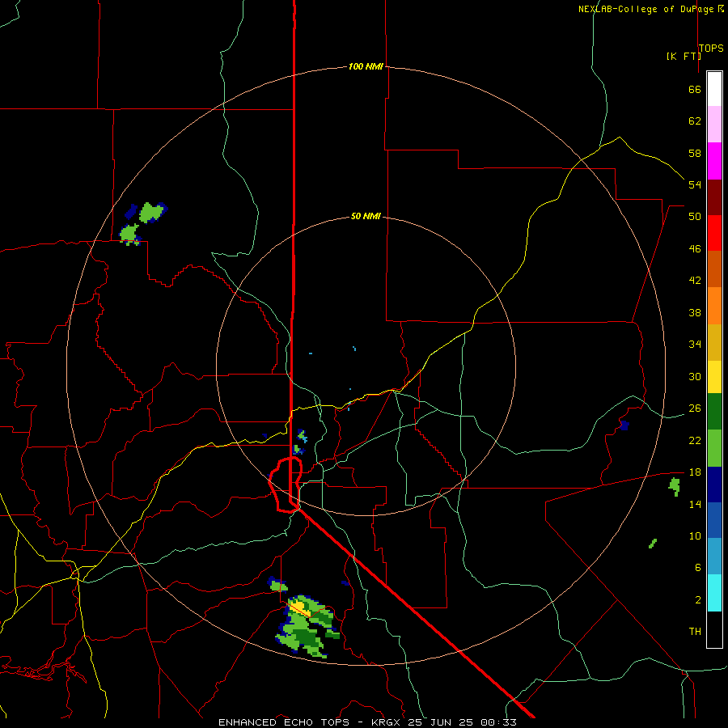Screen dimensions: 728x728
Task: Click legend value 66
Action: (x=695, y=89)
